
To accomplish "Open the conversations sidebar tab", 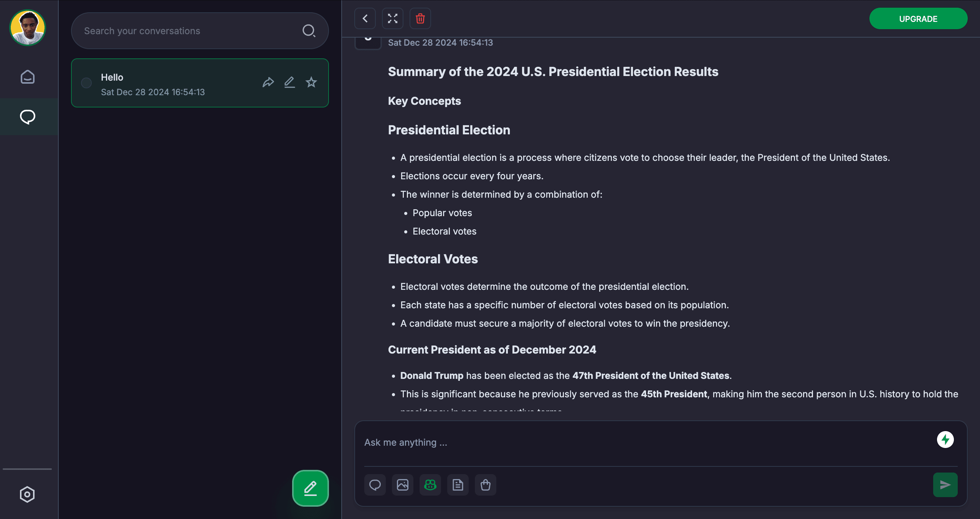I will 28,117.
